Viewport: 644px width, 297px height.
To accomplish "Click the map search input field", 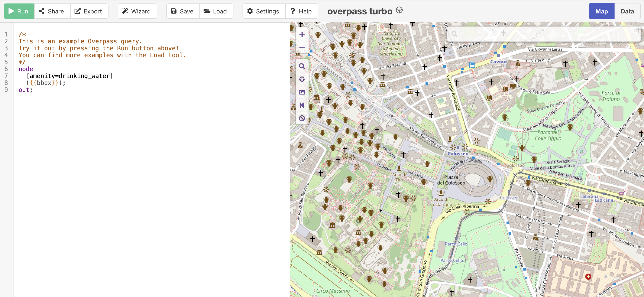I will (x=545, y=34).
